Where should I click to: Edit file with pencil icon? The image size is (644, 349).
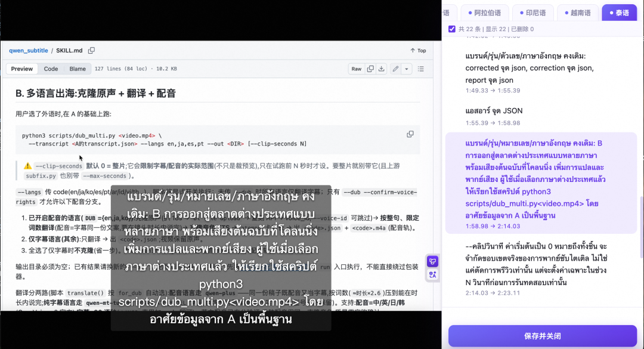(x=395, y=69)
